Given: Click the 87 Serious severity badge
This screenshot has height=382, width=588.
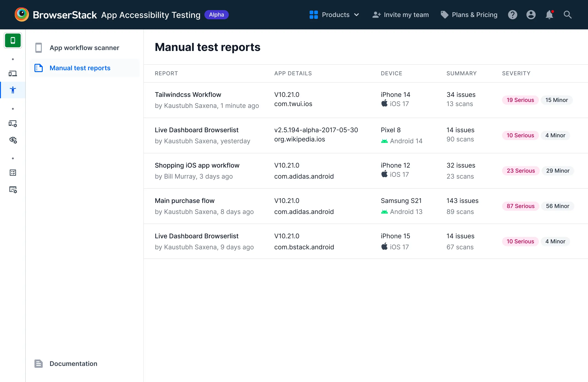Looking at the screenshot, I should (520, 206).
